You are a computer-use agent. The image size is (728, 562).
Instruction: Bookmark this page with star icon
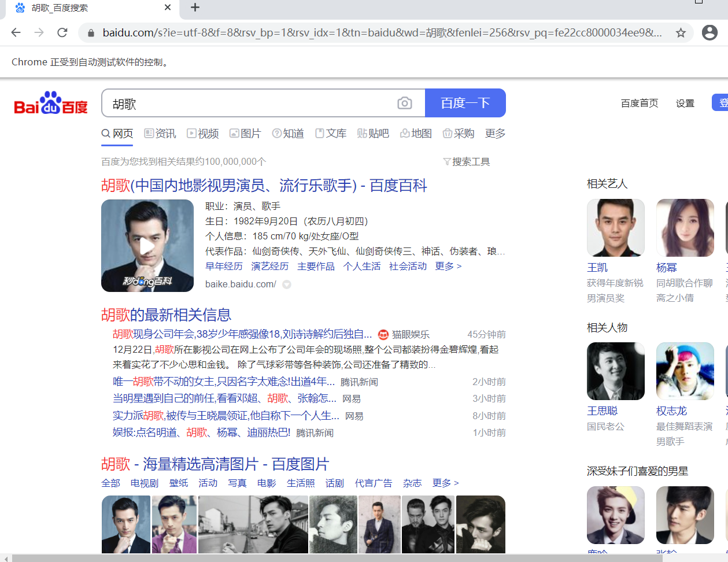tap(681, 32)
